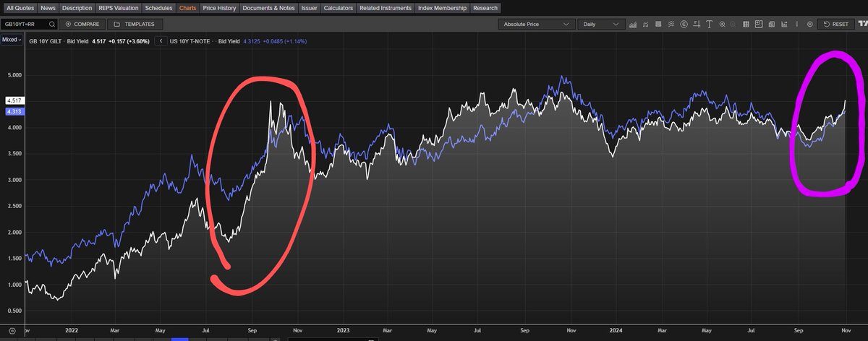Open the Absolute Price dropdown

[536, 24]
